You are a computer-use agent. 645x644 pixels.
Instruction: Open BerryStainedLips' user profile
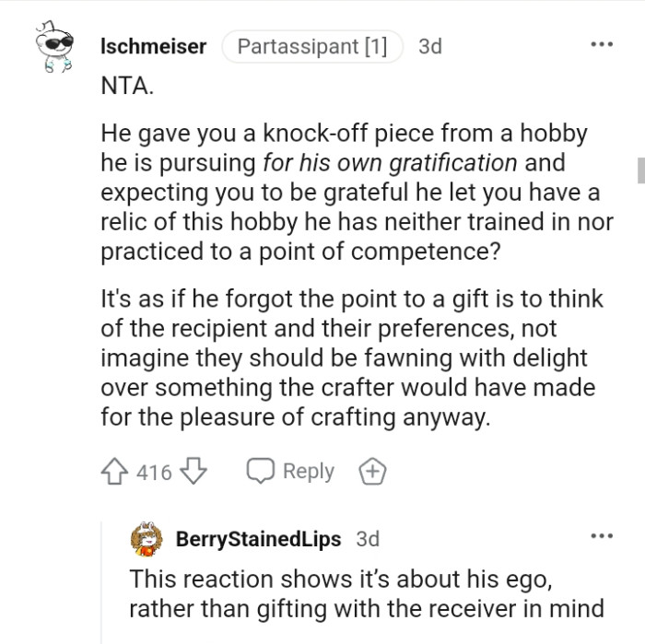coord(258,539)
